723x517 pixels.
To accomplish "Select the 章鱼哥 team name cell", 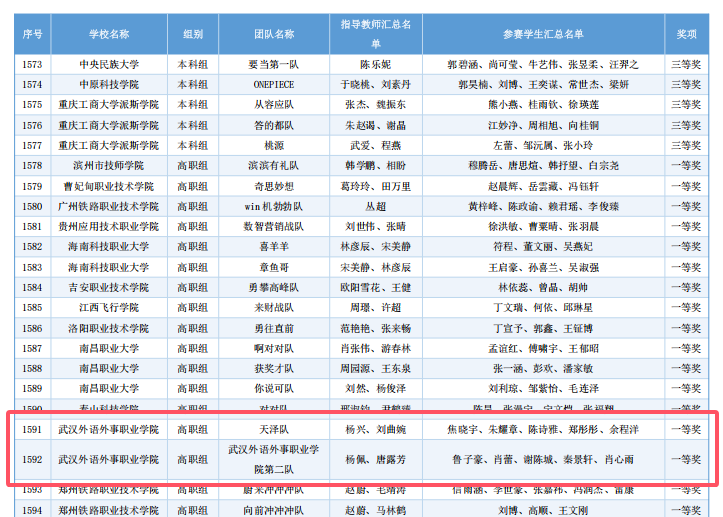I will (274, 267).
